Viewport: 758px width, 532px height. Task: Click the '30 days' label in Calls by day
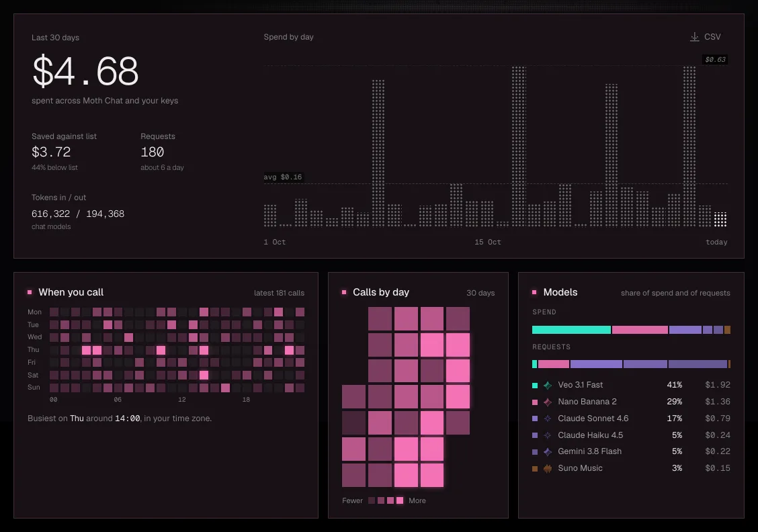point(480,293)
